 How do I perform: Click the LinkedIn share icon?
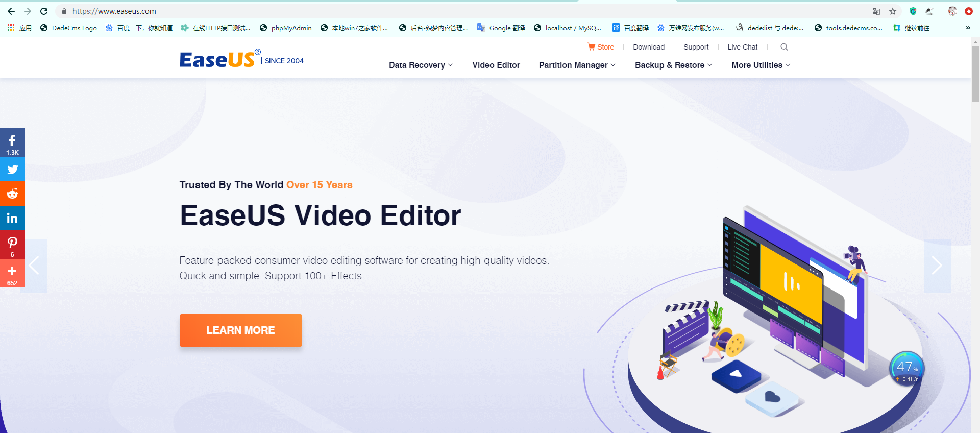coord(12,219)
